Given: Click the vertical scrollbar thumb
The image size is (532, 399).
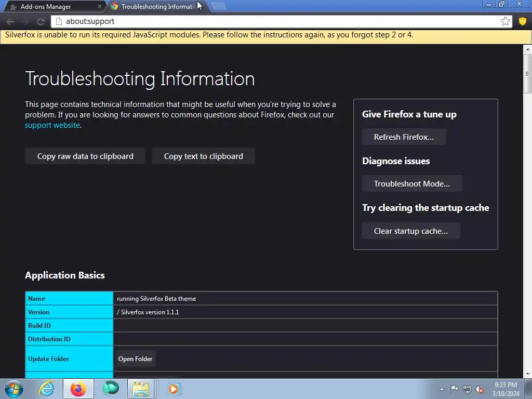Looking at the screenshot, I should pyautogui.click(x=527, y=73).
